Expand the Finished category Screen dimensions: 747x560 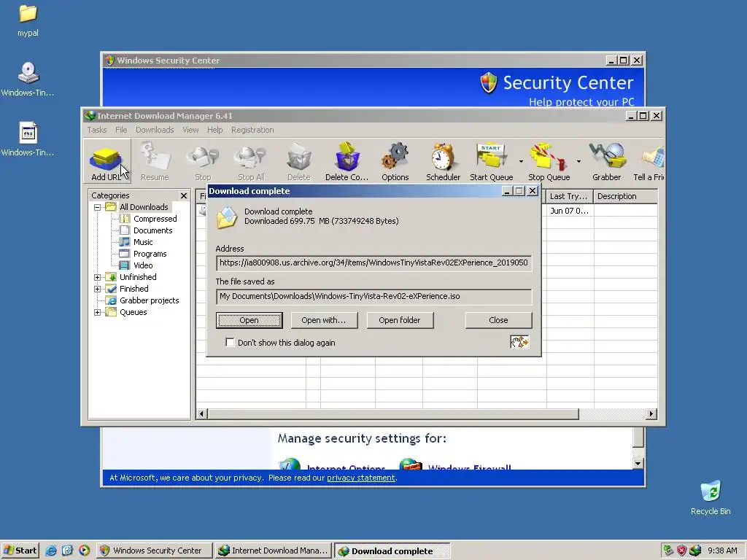point(97,289)
